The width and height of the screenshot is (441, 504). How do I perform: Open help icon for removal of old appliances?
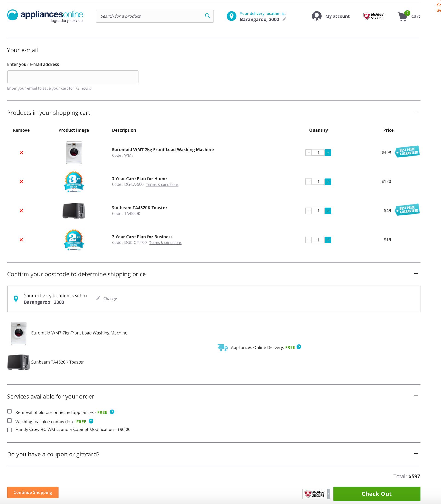point(112,412)
